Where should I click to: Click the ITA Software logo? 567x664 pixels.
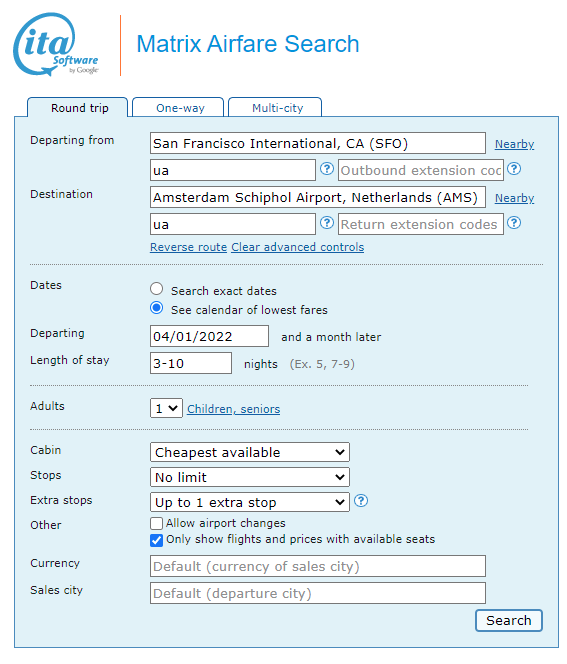pyautogui.click(x=56, y=44)
